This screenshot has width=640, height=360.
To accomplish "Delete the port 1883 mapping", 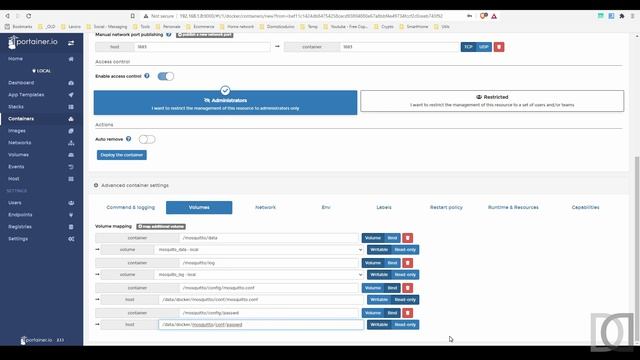I will pos(499,47).
